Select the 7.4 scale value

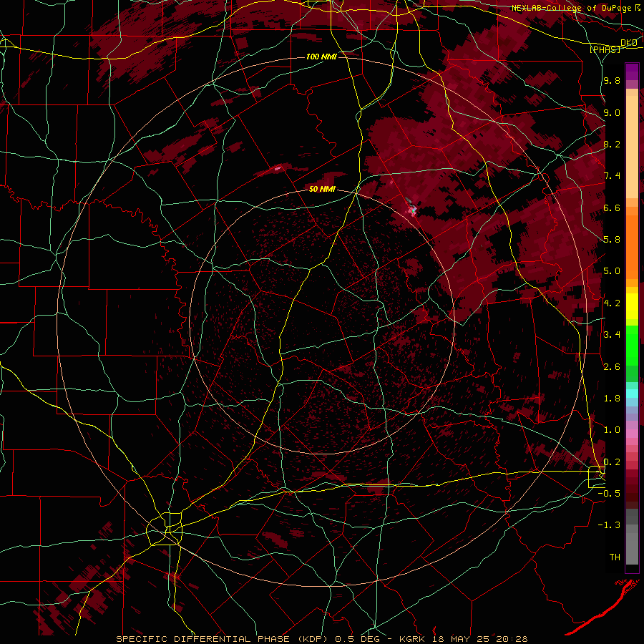click(x=612, y=176)
